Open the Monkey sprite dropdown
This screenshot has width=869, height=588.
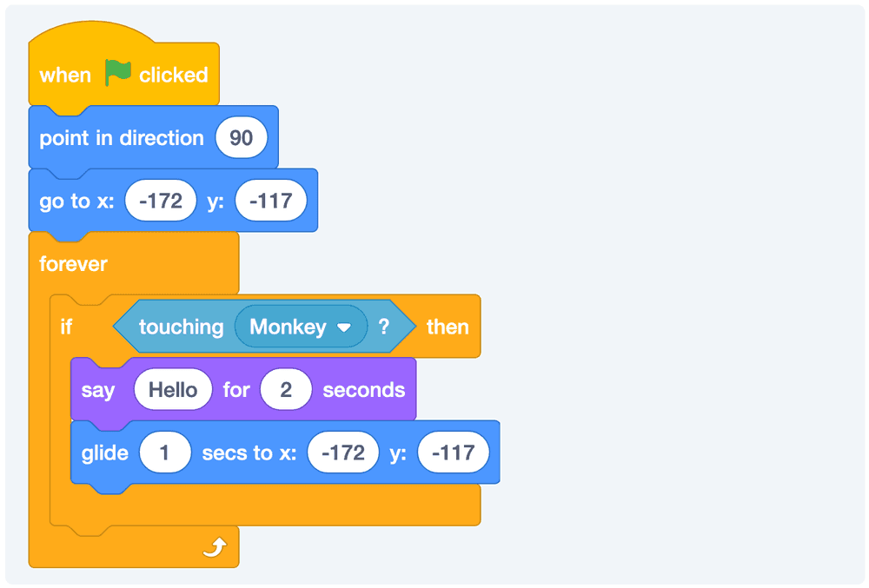pyautogui.click(x=343, y=327)
